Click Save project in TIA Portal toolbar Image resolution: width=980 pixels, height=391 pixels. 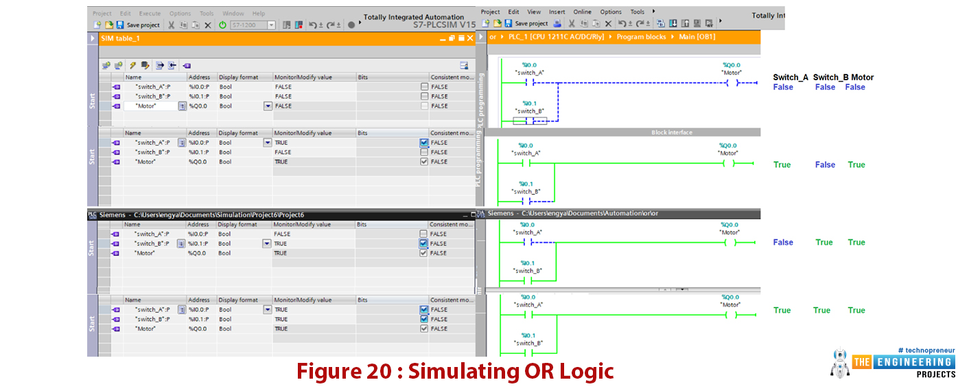(527, 23)
